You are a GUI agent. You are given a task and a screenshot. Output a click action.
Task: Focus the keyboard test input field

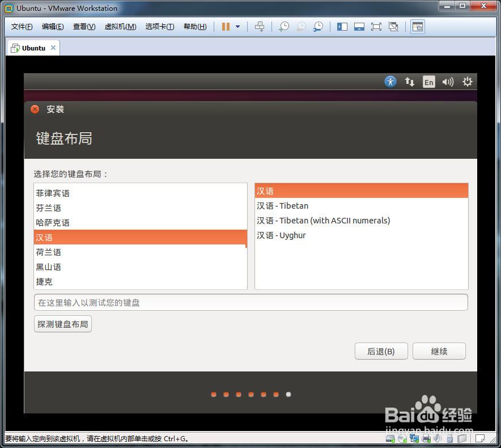point(251,302)
